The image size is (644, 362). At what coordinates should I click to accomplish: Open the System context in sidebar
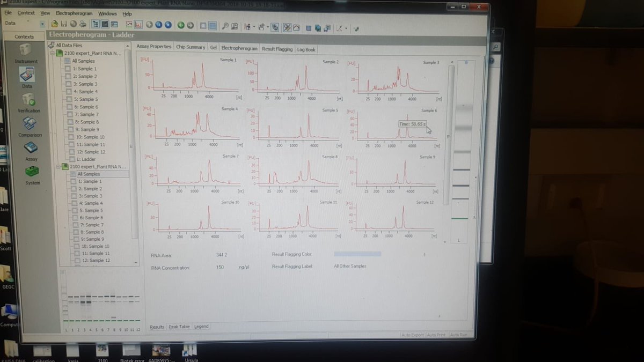[32, 175]
